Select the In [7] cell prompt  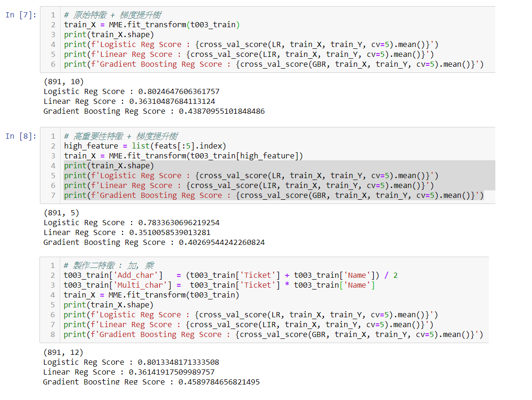21,15
